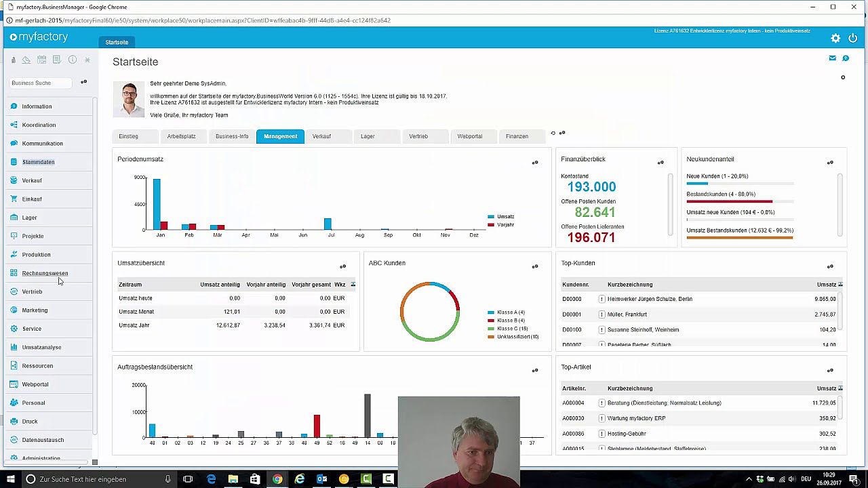
Task: Click the refresh icon after the Finanzen tab
Action: 553,134
